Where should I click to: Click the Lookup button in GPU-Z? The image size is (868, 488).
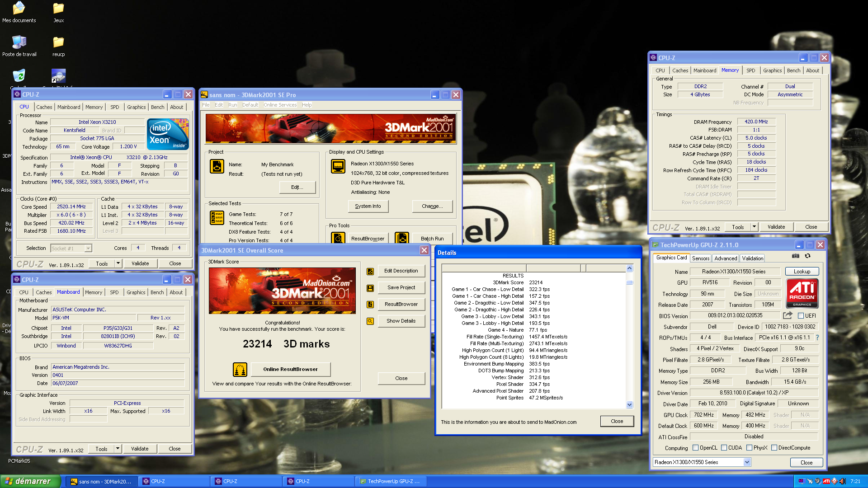(802, 272)
